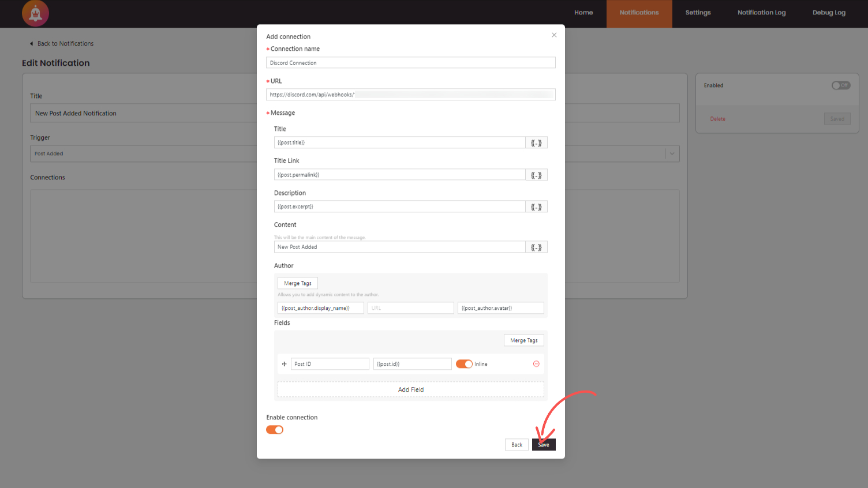This screenshot has width=868, height=488.
Task: Click the Delete link in the Enabled panel
Action: pos(717,119)
